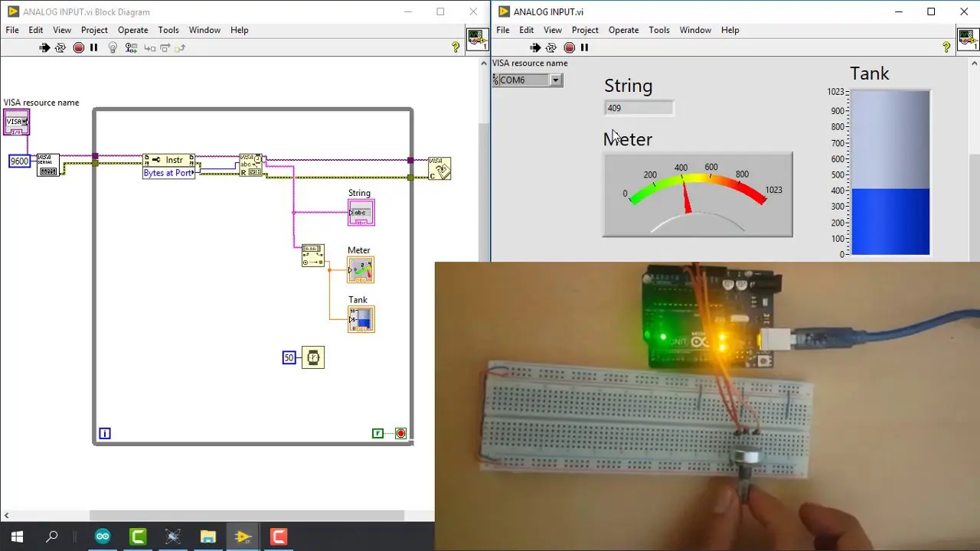Click the Step Out icon
The height and width of the screenshot is (551, 980).
coord(180,48)
